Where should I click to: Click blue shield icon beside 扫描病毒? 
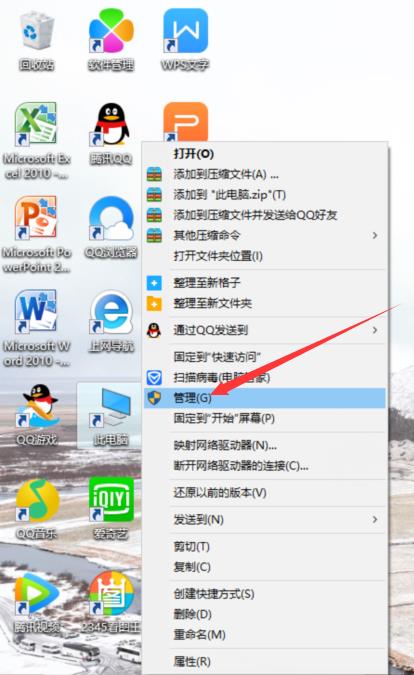pyautogui.click(x=154, y=378)
